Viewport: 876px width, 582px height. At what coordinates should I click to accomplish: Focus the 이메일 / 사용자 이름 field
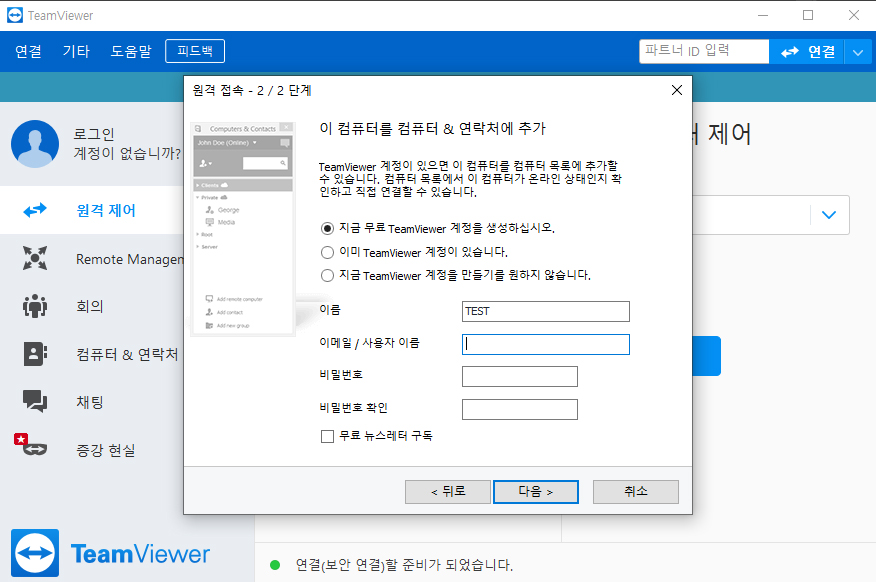[x=546, y=344]
